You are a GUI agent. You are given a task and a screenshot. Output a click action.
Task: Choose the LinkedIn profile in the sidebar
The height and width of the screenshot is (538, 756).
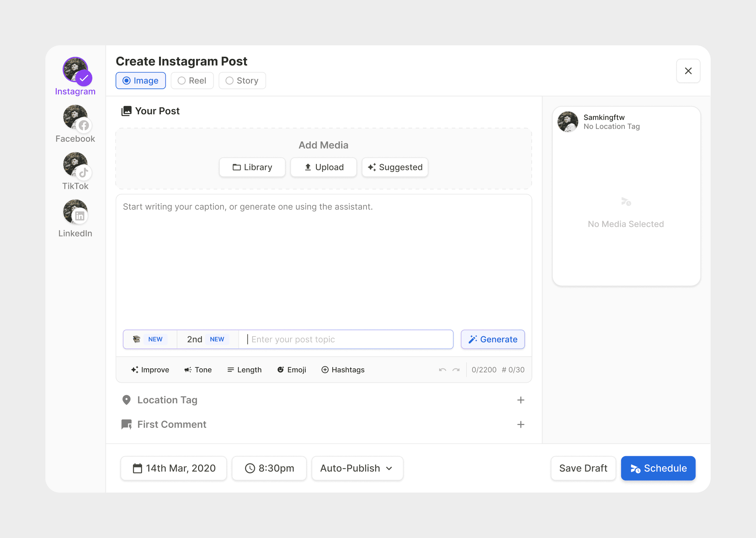(76, 212)
